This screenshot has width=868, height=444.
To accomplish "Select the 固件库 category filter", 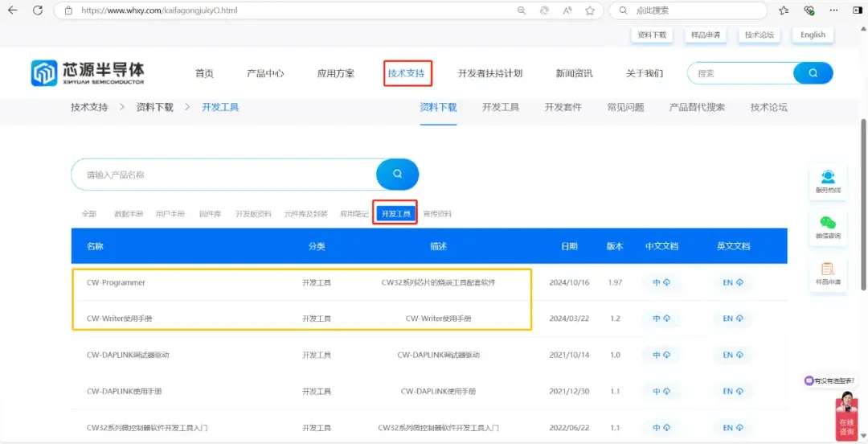I will tap(211, 213).
